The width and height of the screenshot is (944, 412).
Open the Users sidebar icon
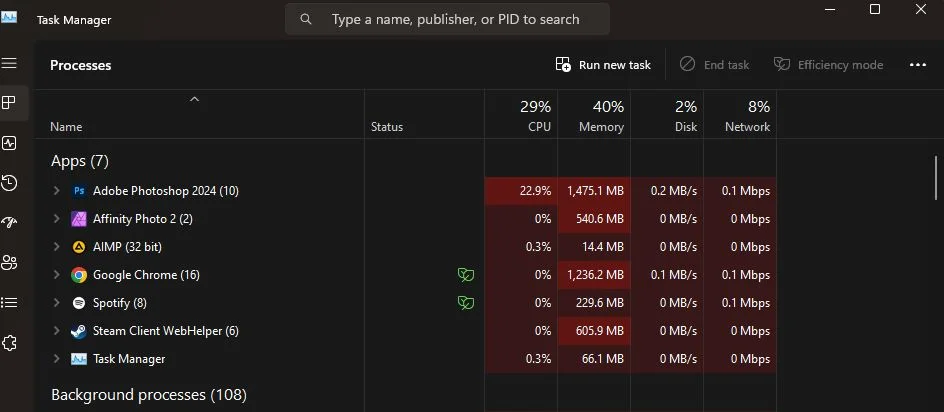[9, 263]
